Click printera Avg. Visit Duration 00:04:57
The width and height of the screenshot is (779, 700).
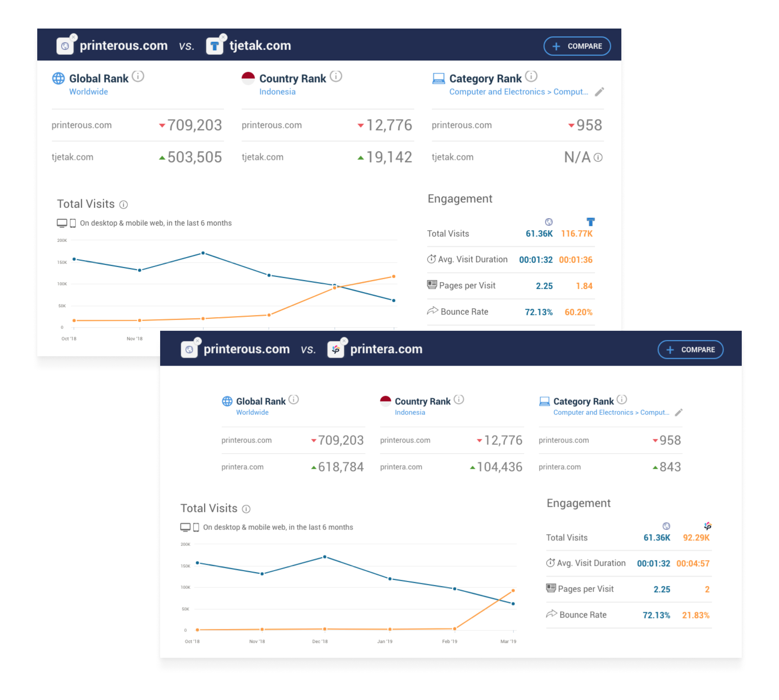pyautogui.click(x=693, y=564)
